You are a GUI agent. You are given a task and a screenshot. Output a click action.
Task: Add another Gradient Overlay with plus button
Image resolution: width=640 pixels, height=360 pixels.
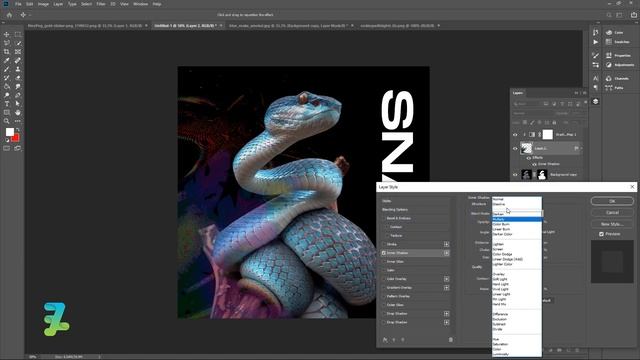[x=447, y=287]
